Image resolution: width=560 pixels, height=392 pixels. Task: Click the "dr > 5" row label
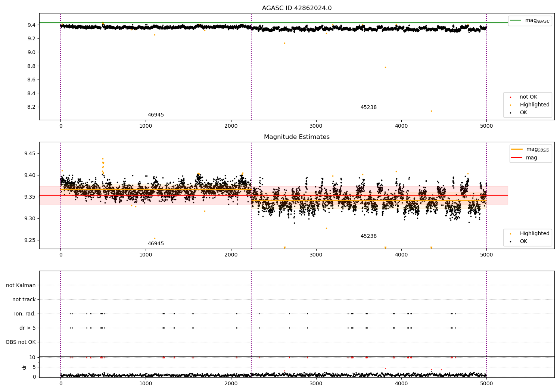pos(28,328)
